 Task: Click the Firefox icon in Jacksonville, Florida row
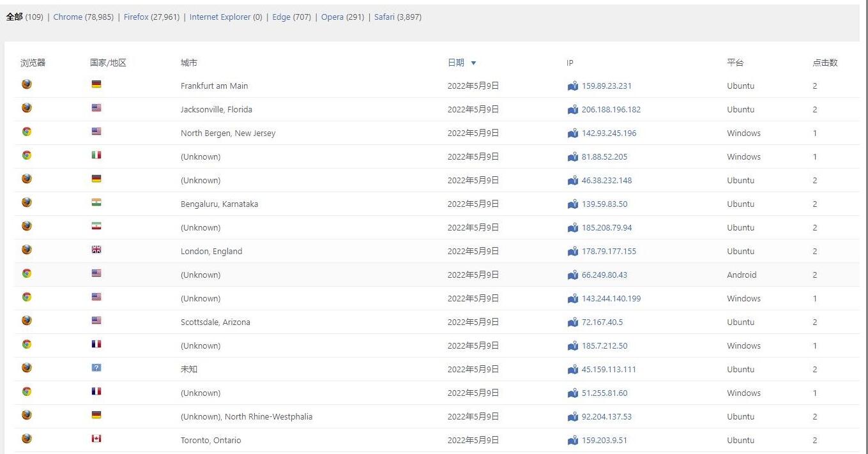[x=27, y=108]
